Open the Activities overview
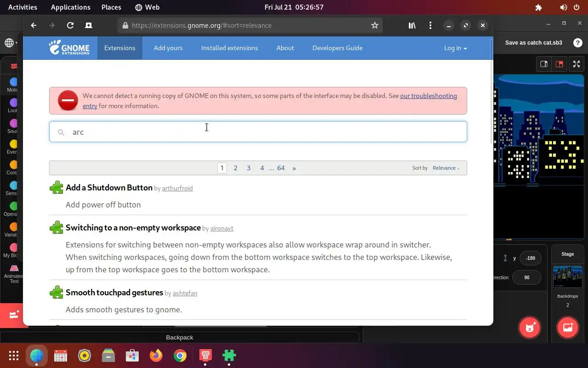The width and height of the screenshot is (588, 368). [23, 7]
